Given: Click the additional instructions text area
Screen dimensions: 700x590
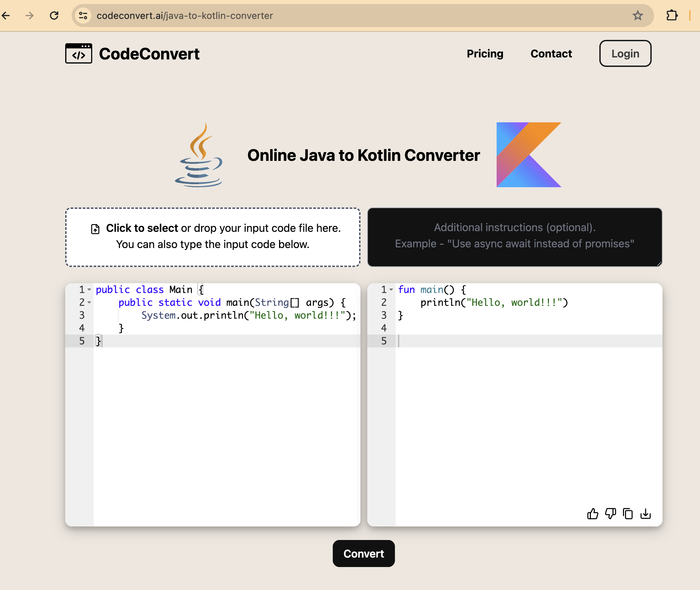Looking at the screenshot, I should pyautogui.click(x=515, y=237).
